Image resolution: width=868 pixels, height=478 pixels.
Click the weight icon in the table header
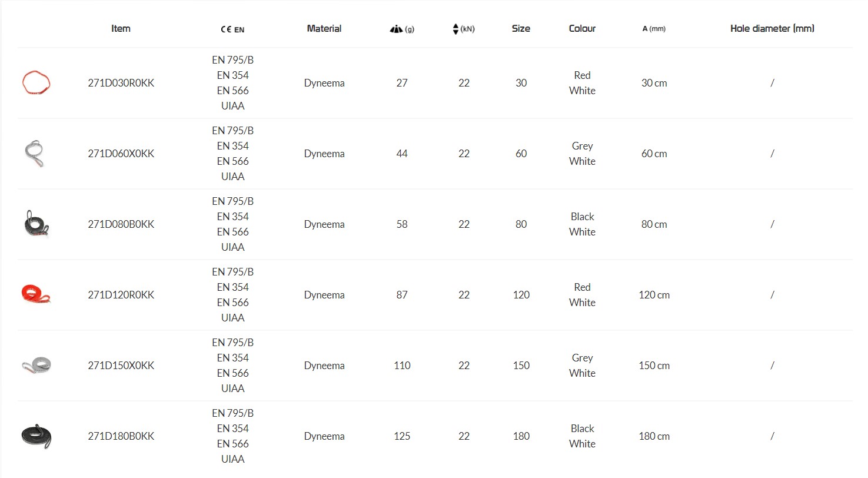coord(396,29)
